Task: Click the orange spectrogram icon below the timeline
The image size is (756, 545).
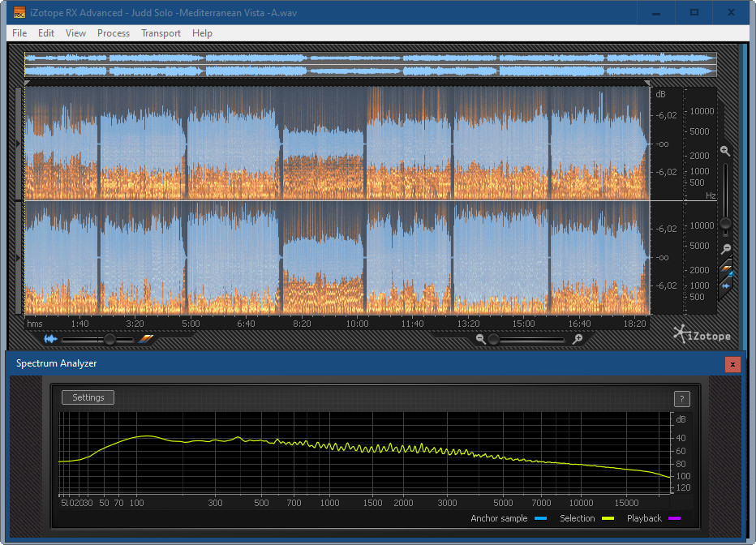Action: [x=145, y=339]
